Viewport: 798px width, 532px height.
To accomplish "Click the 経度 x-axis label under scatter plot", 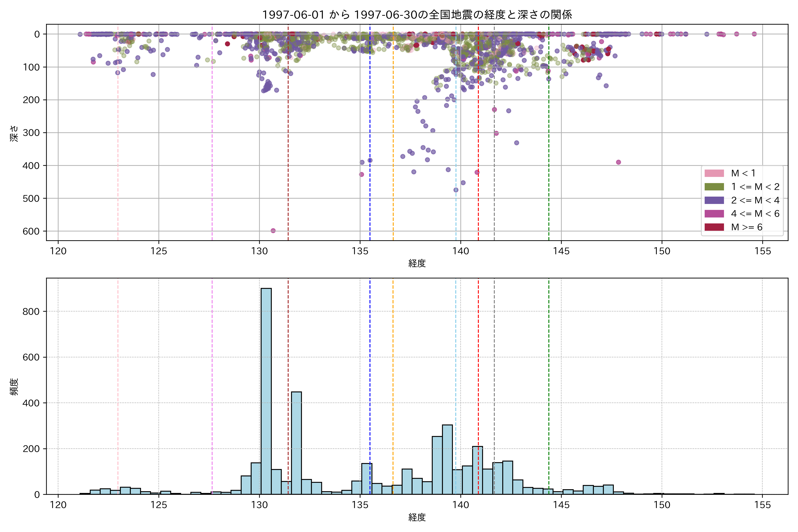I will (x=417, y=263).
